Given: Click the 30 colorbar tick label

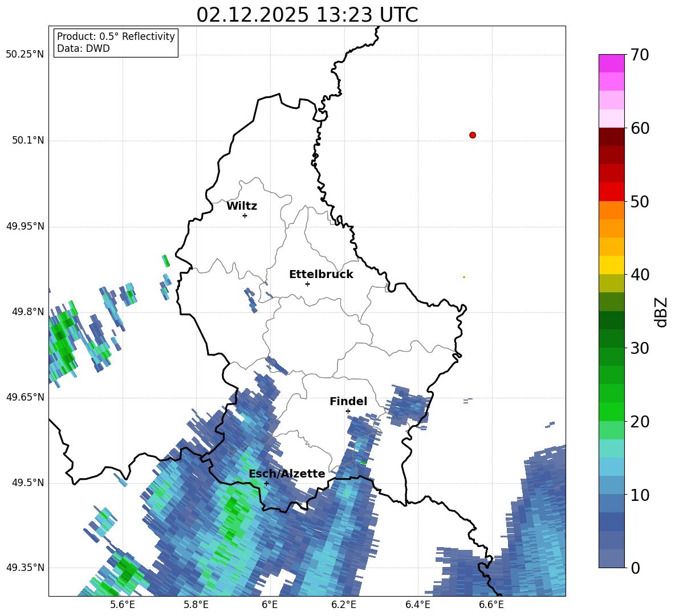Looking at the screenshot, I should click(x=640, y=348).
